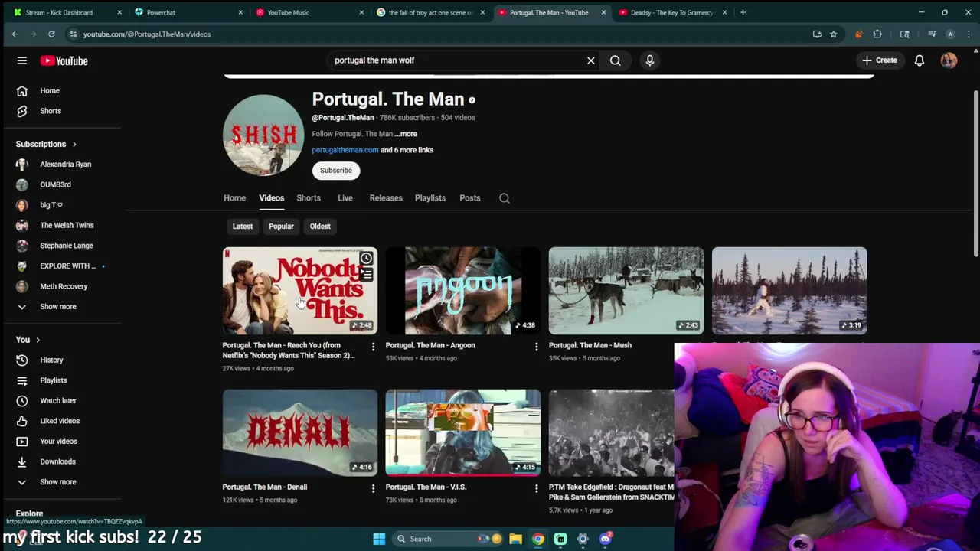Run search with magnifier button
The height and width of the screenshot is (551, 980).
[616, 60]
